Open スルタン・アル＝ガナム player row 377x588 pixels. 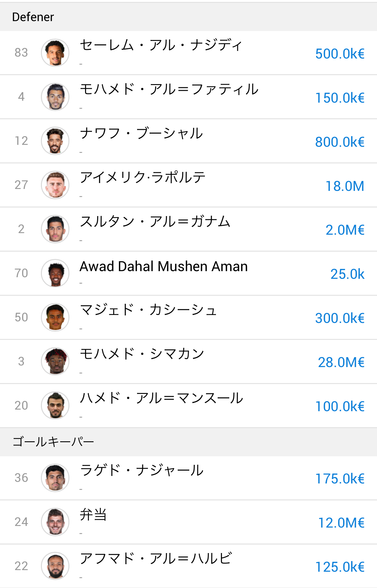pos(188,229)
